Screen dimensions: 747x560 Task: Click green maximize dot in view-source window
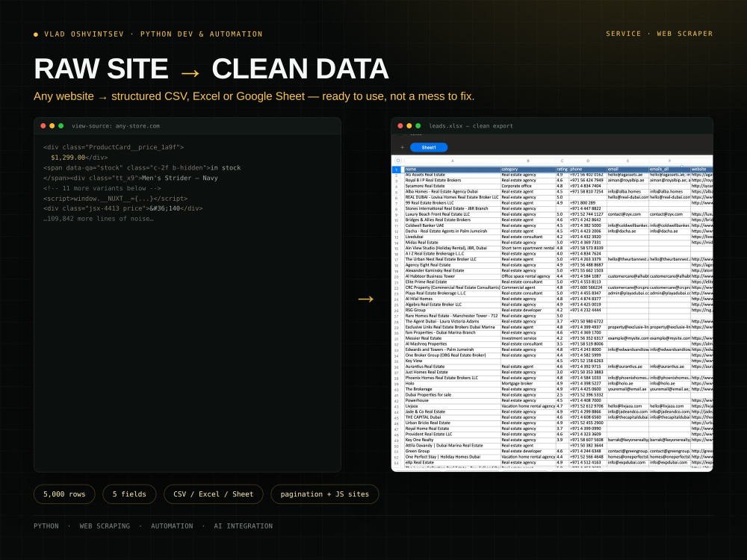click(61, 126)
